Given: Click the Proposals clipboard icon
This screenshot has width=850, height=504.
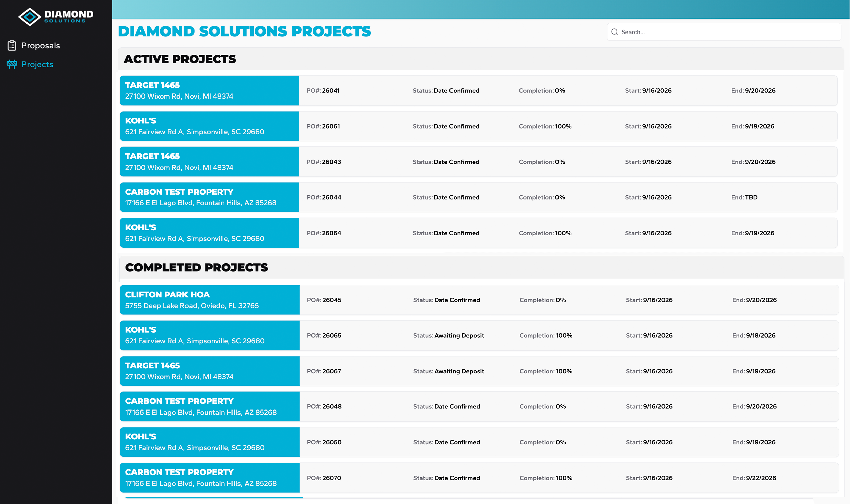Looking at the screenshot, I should (x=12, y=46).
